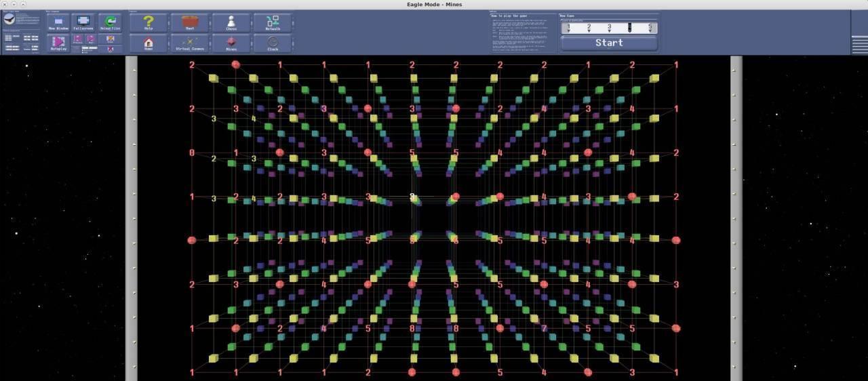Open the Virtual Cosmos bookmark
The image size is (868, 381).
190,44
